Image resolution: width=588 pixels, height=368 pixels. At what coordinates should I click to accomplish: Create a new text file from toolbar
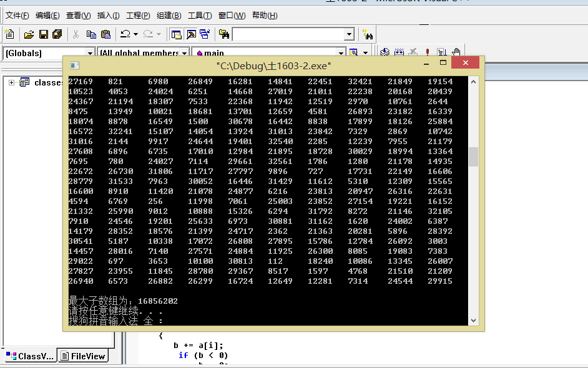9,34
